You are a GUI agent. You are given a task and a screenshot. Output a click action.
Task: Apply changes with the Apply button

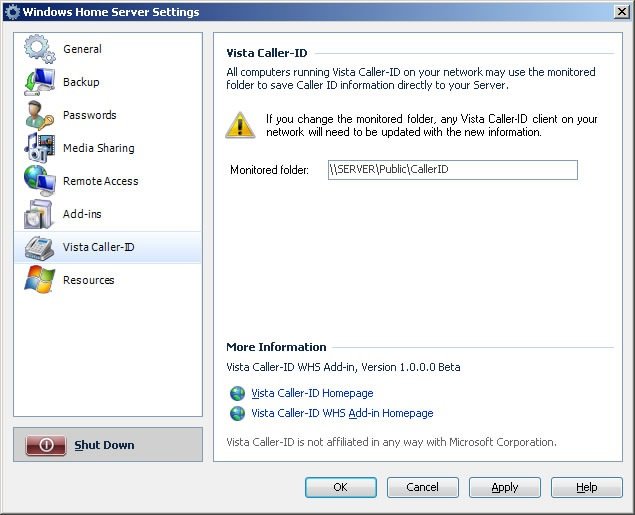tap(505, 487)
